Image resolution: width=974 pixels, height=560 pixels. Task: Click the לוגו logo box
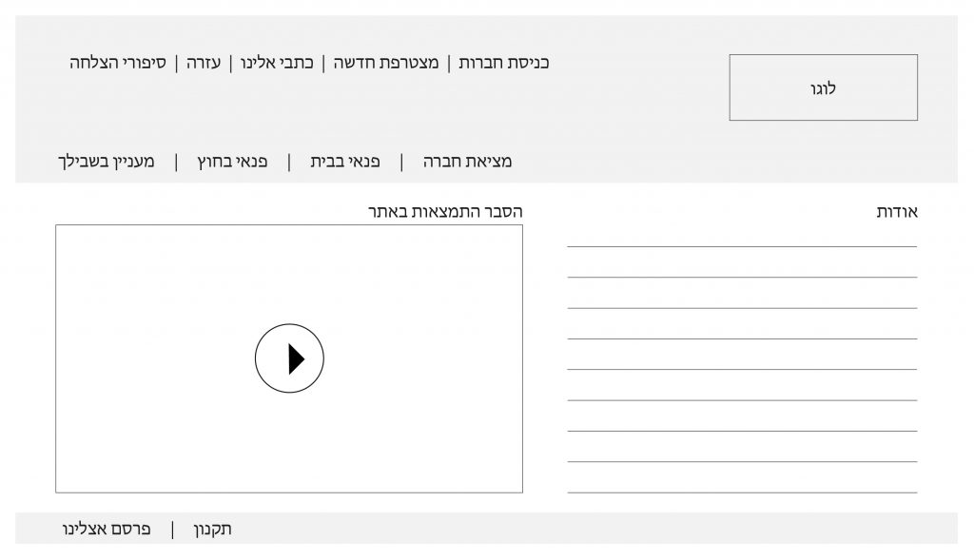tap(823, 87)
